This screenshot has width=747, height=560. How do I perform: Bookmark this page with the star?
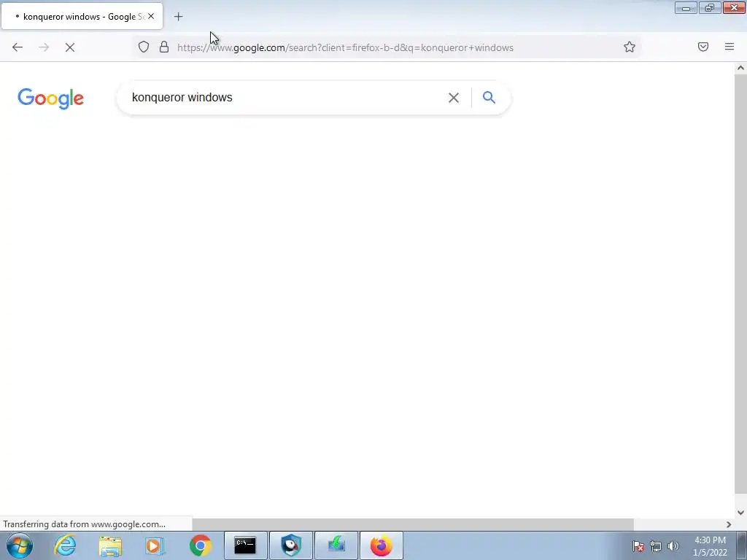pos(630,47)
